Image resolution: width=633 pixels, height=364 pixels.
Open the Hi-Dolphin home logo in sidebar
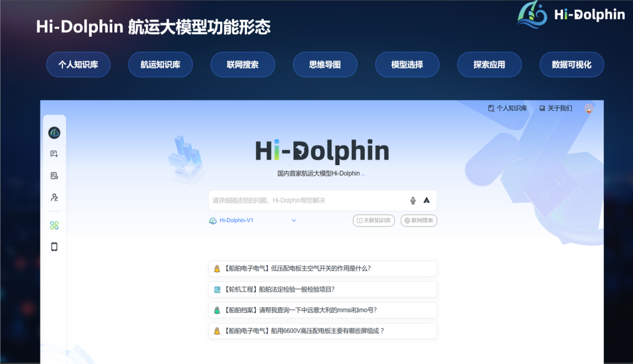(54, 132)
